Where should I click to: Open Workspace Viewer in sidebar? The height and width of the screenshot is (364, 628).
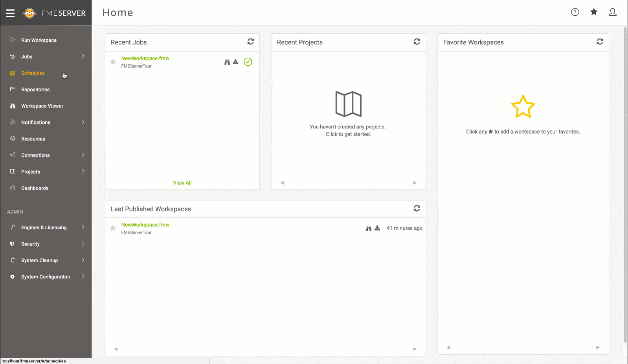pyautogui.click(x=42, y=106)
